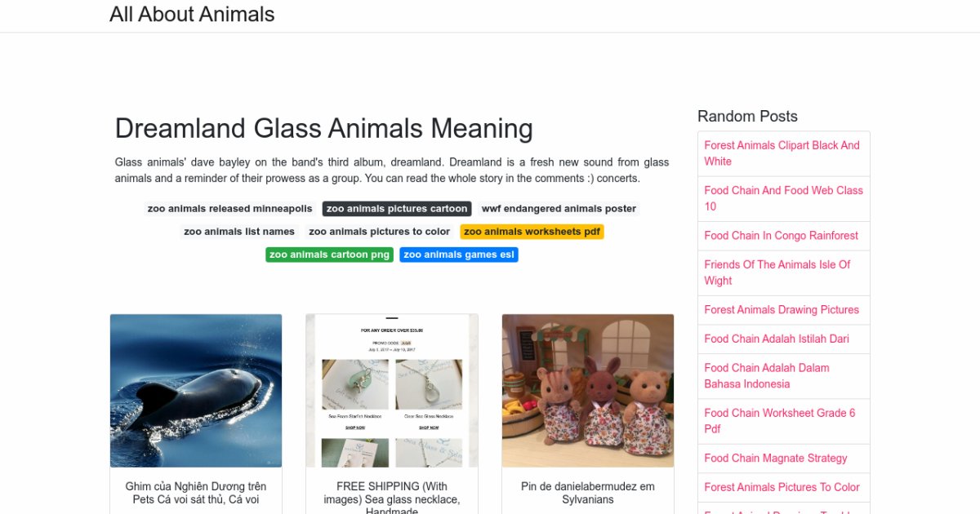Select the 'zoo animals pictures cartoon' tag
980x514 pixels.
(397, 209)
